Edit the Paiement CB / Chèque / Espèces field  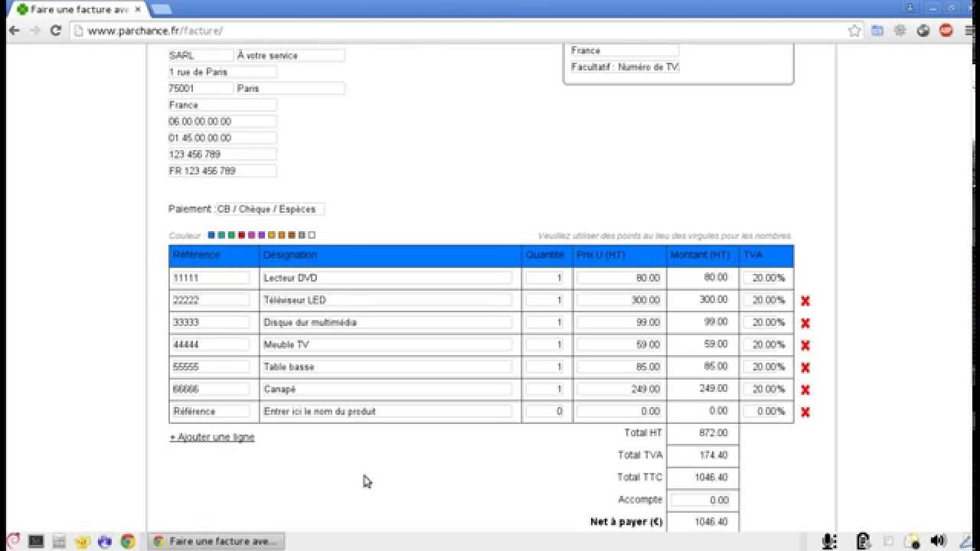(x=270, y=209)
